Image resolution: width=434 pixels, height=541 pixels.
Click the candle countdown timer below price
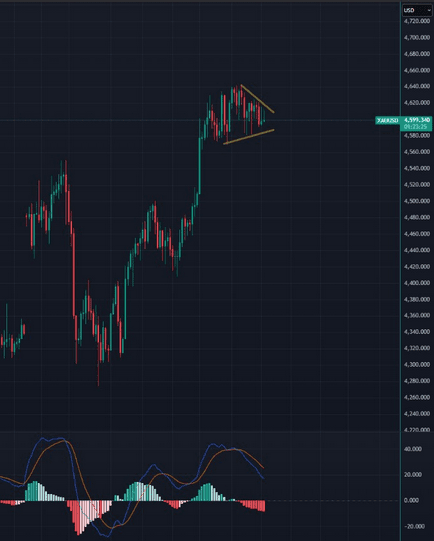pos(416,127)
